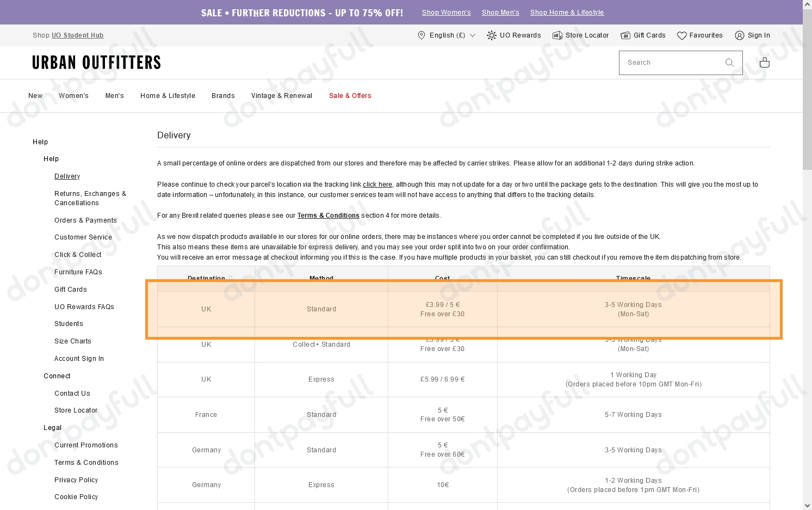The width and height of the screenshot is (812, 510).
Task: Click the location pin beside English
Action: [422, 35]
